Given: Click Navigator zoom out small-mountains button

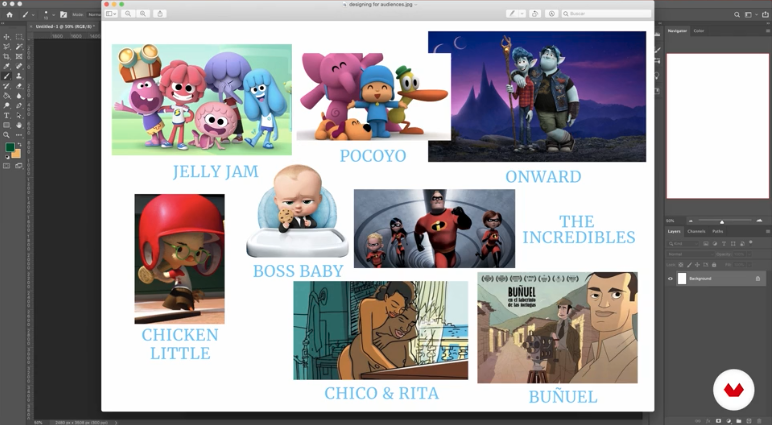Looking at the screenshot, I should tap(690, 221).
